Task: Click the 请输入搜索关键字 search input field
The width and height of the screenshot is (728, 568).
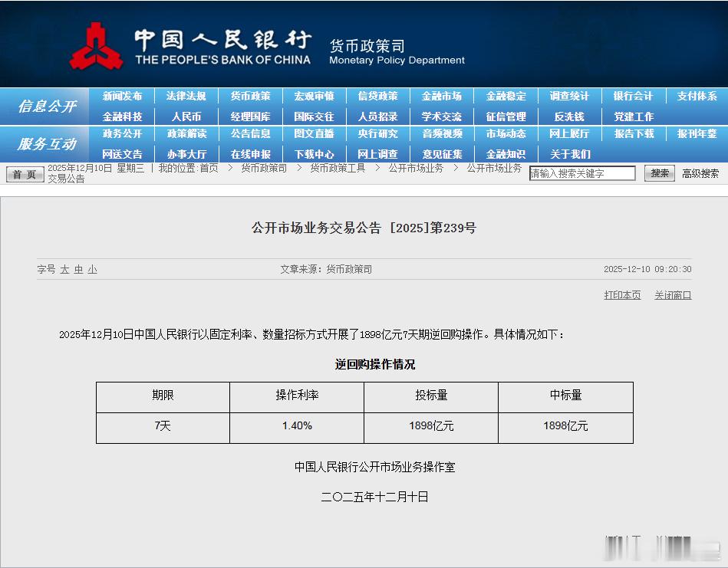Action: click(580, 172)
